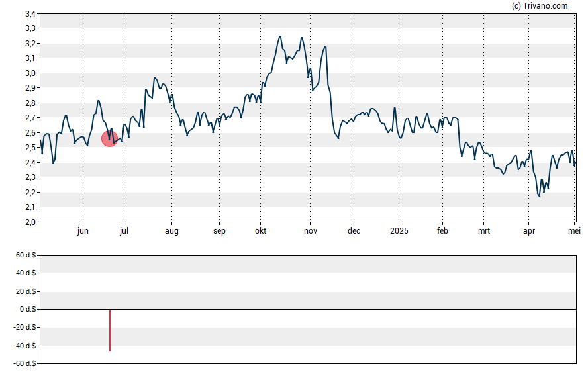The image size is (588, 374).
Task: Click the 'feb' month label
Action: 442,231
